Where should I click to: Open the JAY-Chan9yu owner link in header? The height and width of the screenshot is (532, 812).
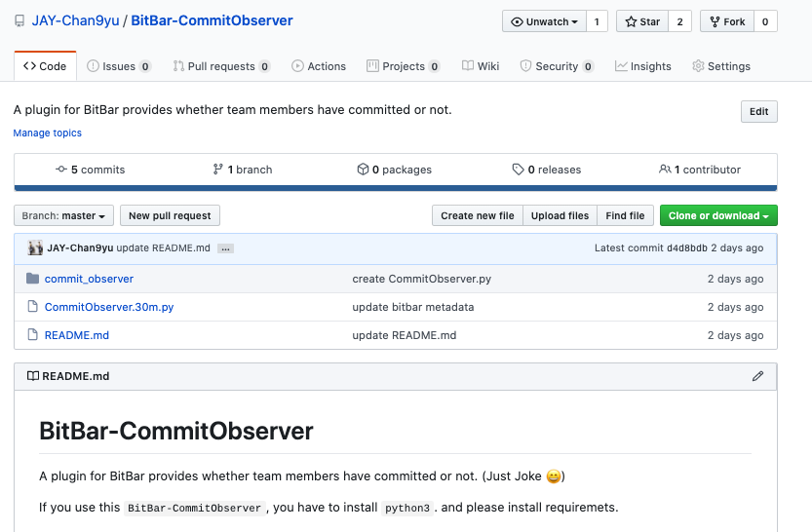tap(76, 20)
